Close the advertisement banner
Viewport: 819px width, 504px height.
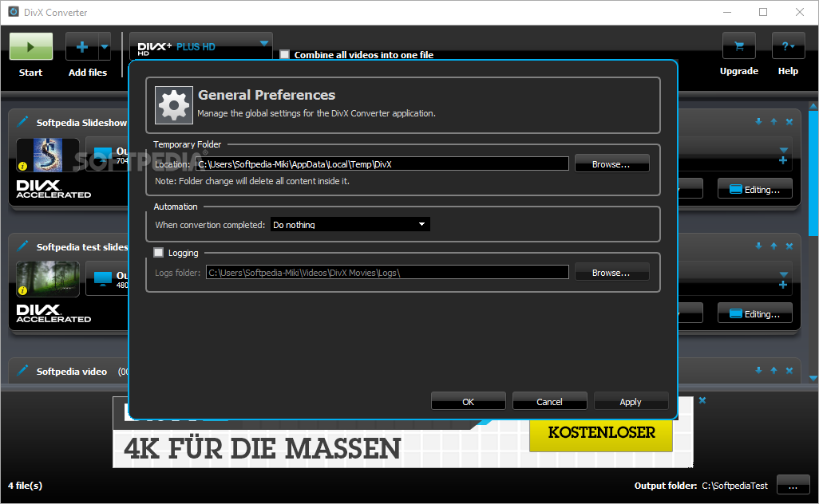702,400
